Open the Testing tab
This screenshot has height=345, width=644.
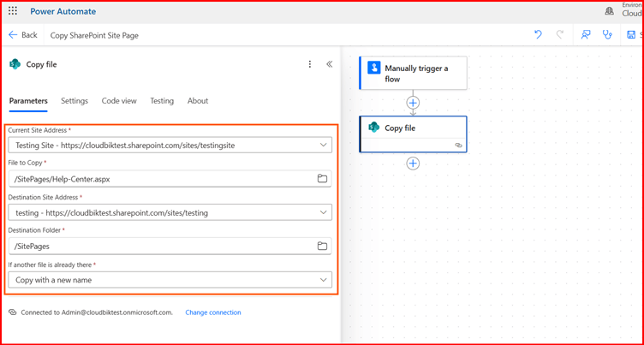coord(162,101)
